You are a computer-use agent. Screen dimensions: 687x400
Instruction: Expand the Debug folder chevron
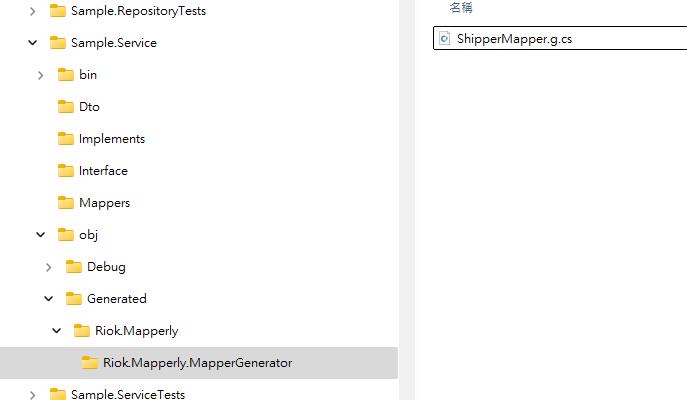coord(49,267)
